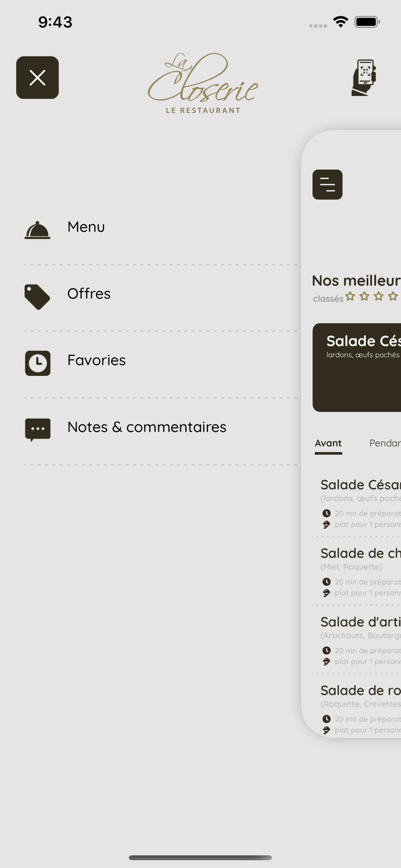The height and width of the screenshot is (868, 401).
Task: Open the Menu entry
Action: (x=86, y=227)
